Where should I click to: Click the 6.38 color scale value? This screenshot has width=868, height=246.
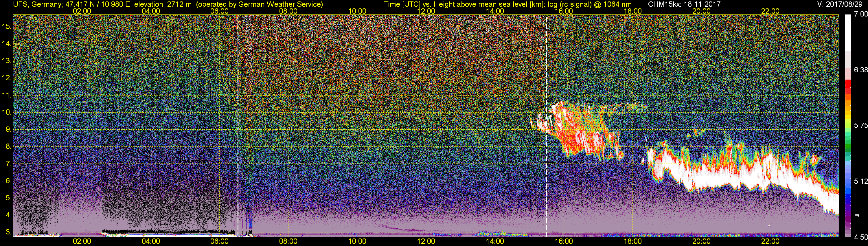[861, 70]
